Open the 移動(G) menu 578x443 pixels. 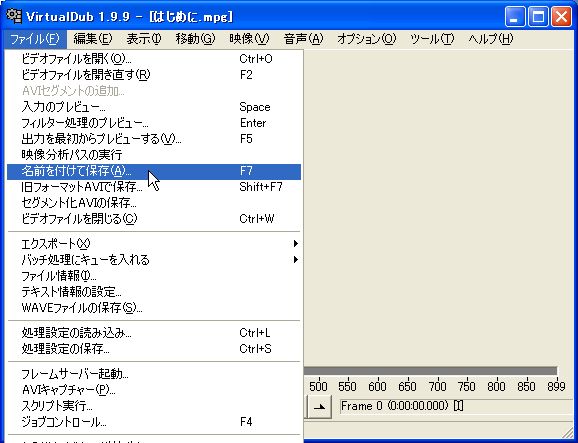point(195,39)
